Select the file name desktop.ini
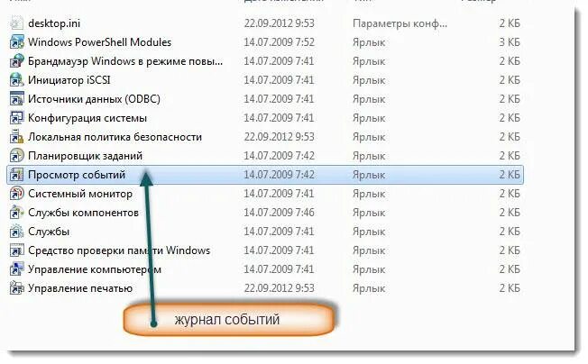The height and width of the screenshot is (364, 588). 54,23
